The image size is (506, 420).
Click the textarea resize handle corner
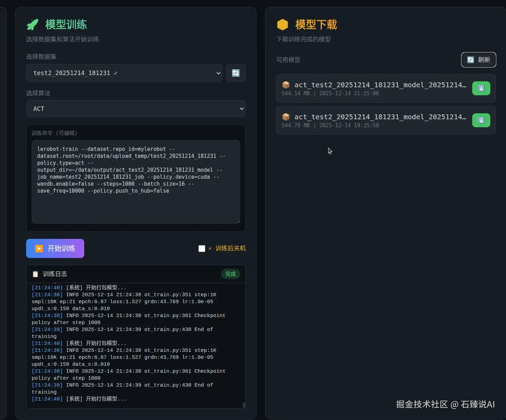tap(238, 221)
